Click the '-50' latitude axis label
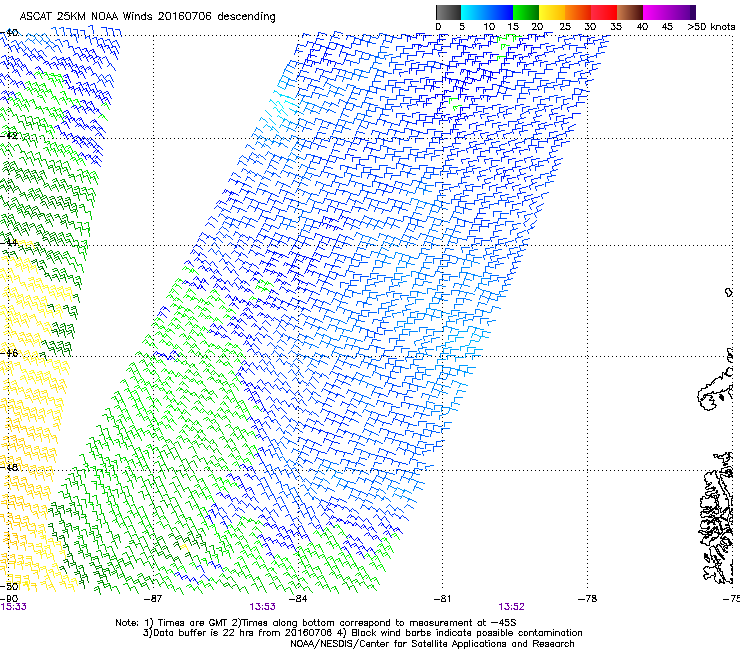 pyautogui.click(x=9, y=586)
